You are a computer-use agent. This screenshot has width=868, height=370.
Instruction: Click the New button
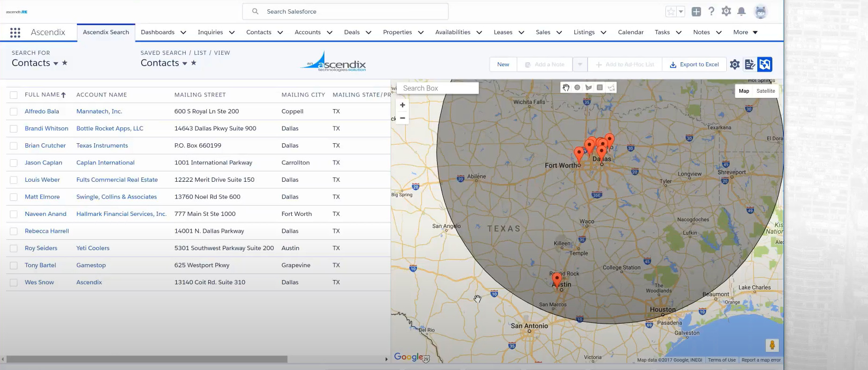[x=503, y=65]
